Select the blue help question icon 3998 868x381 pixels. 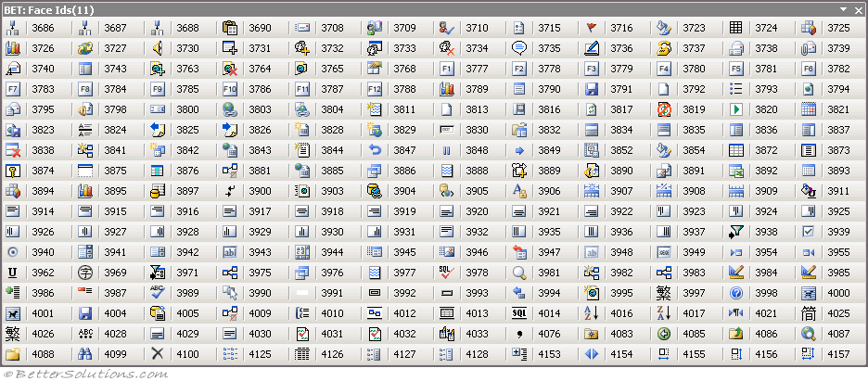tap(736, 293)
